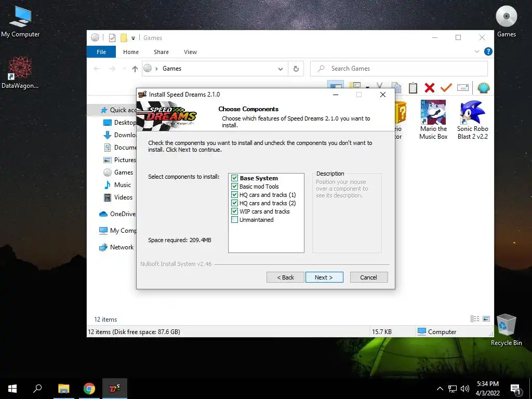Refresh the Games folder view
The width and height of the screenshot is (532, 399).
pyautogui.click(x=296, y=69)
